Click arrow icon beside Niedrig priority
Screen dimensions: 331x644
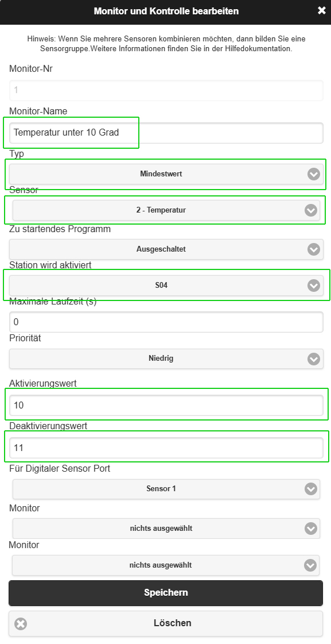(314, 359)
